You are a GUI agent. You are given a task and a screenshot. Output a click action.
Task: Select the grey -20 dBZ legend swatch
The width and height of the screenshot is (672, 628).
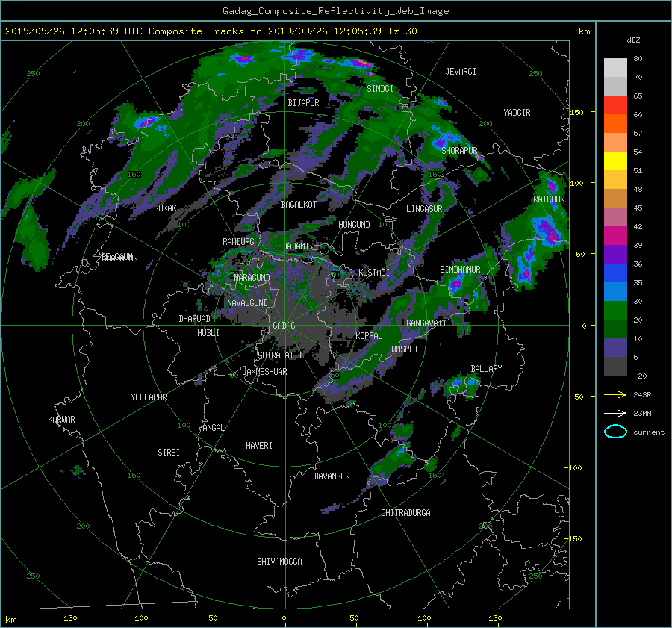point(615,367)
